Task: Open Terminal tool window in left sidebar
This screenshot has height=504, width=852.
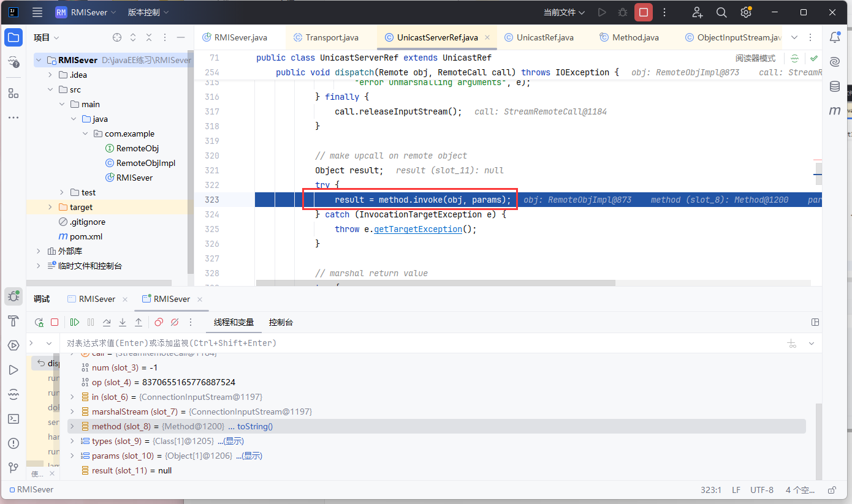Action: point(13,419)
